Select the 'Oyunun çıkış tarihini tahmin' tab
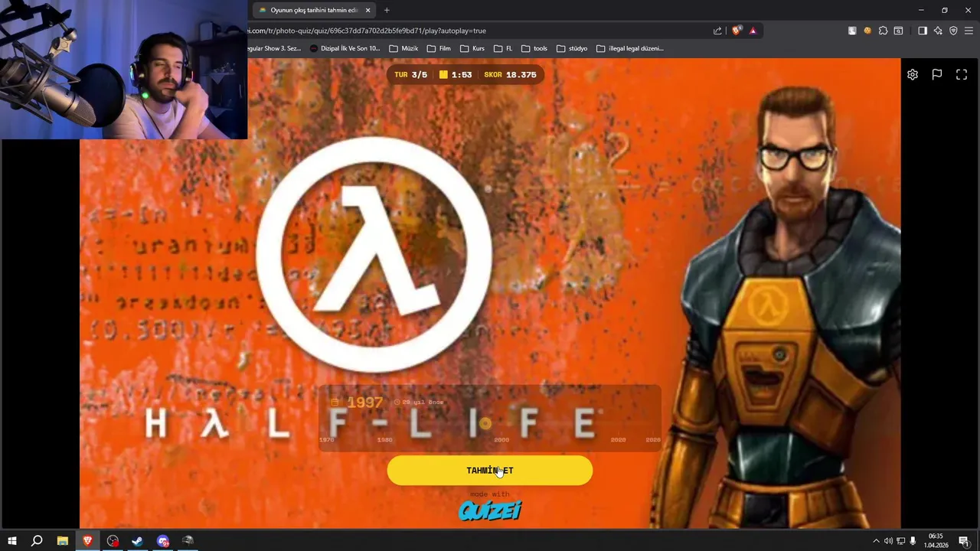 pyautogui.click(x=314, y=10)
